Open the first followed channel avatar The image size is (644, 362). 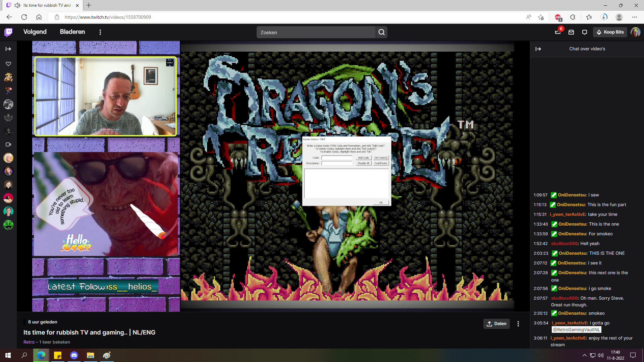(8, 77)
